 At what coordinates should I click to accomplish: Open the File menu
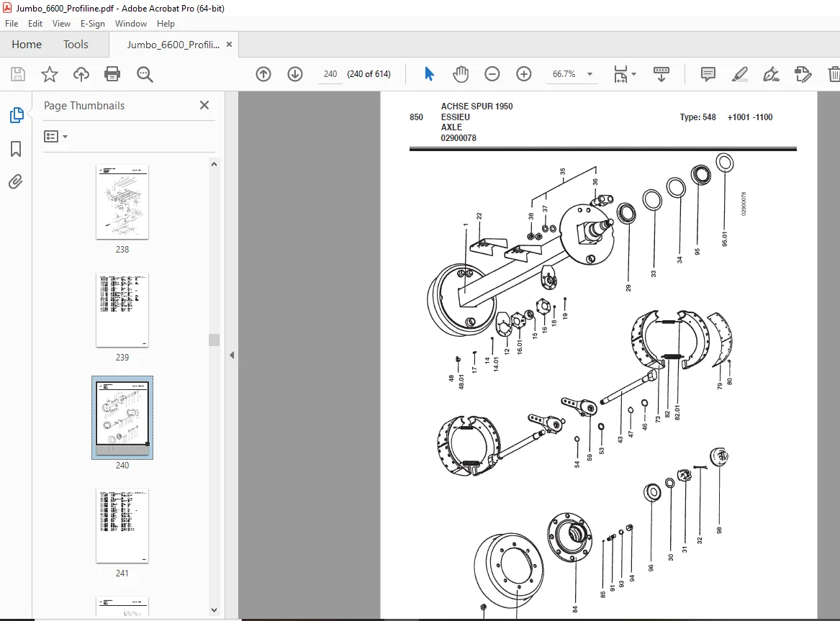tap(12, 24)
